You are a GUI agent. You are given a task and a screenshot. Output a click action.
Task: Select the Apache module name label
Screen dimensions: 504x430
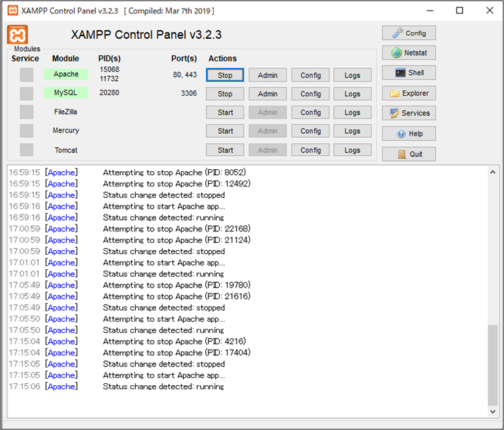click(66, 74)
